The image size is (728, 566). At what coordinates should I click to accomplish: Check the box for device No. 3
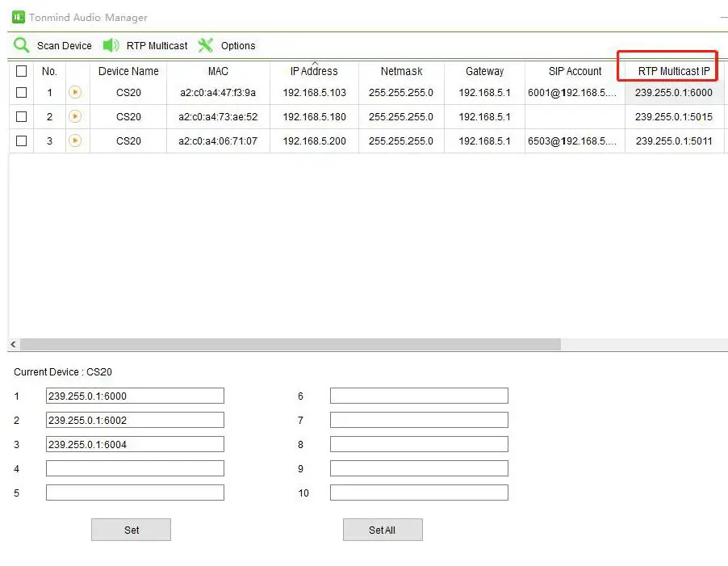pos(21,140)
